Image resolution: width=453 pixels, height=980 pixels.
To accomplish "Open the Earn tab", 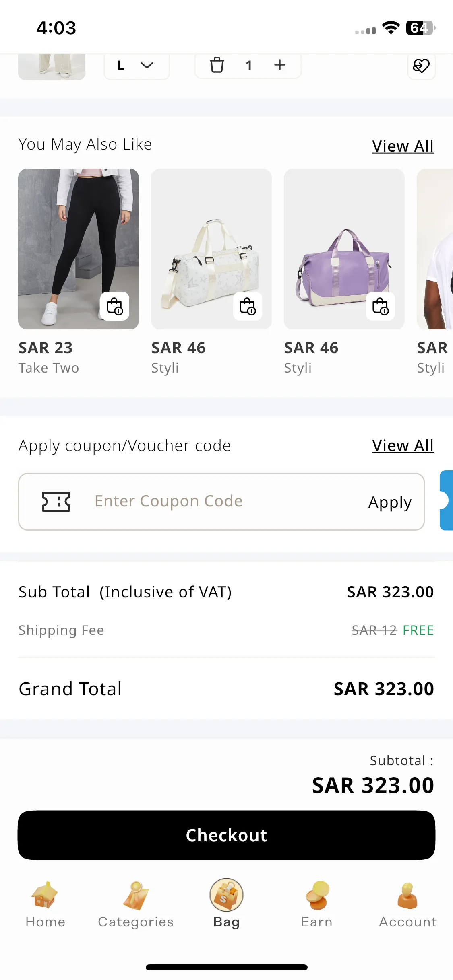I will pos(317,904).
